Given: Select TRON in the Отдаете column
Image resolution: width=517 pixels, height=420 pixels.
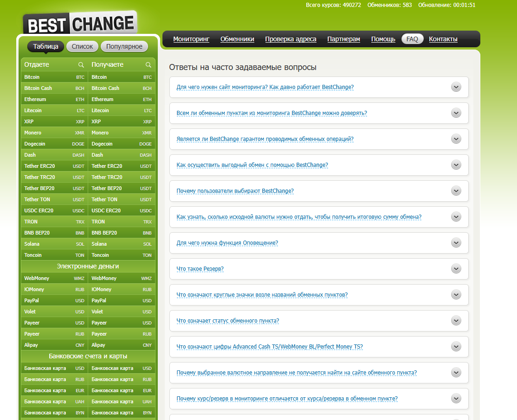Looking at the screenshot, I should [54, 222].
